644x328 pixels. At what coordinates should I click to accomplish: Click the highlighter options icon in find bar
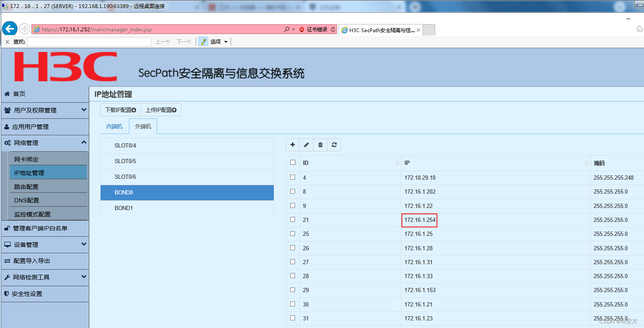tap(203, 41)
